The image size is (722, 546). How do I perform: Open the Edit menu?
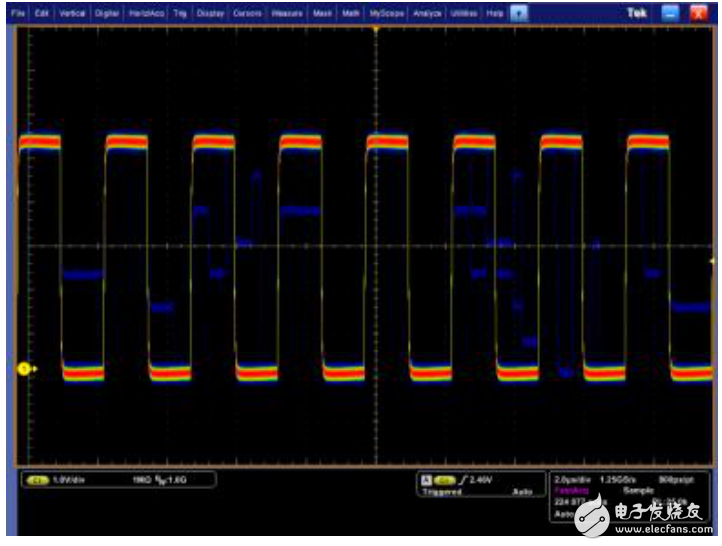(41, 15)
